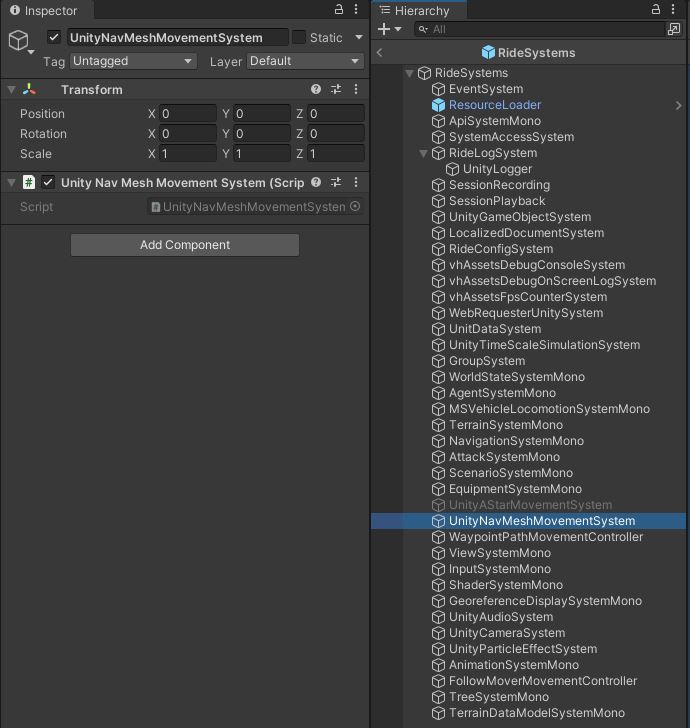690x728 pixels.
Task: Select UnityCameraSystem in the Hierarchy
Action: pyautogui.click(x=507, y=633)
